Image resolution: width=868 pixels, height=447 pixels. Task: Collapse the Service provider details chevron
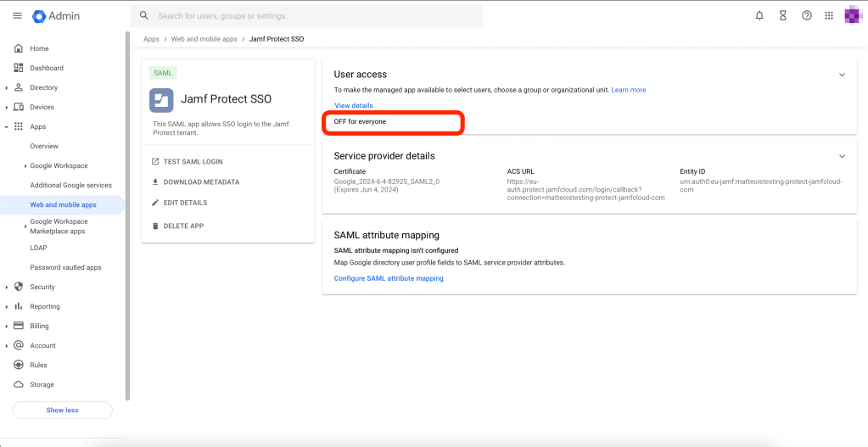pos(842,156)
